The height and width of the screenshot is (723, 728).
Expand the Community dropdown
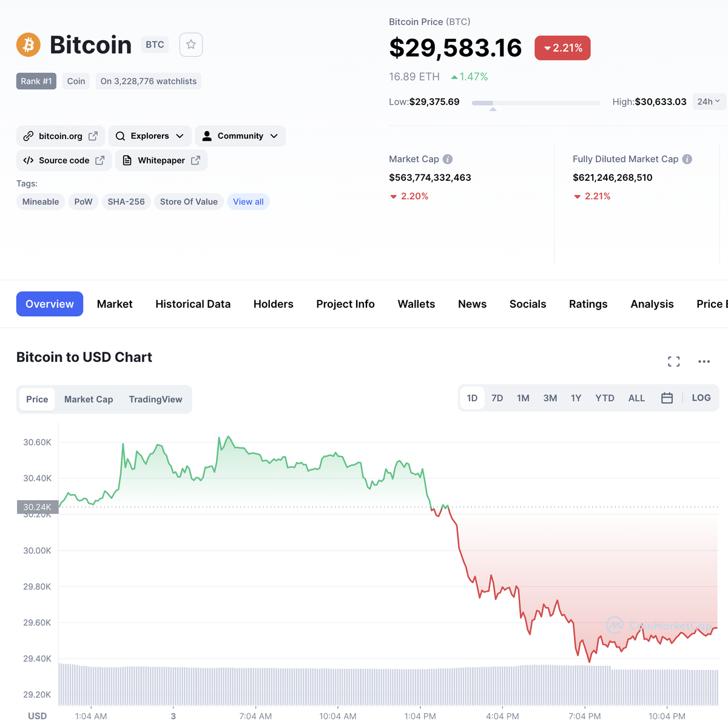[x=240, y=136]
